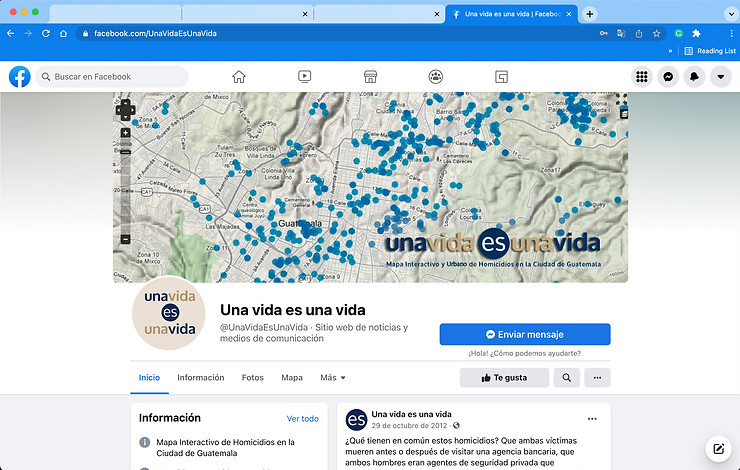Open the map cover photo
Viewport: 740px width, 470px height.
point(370,187)
